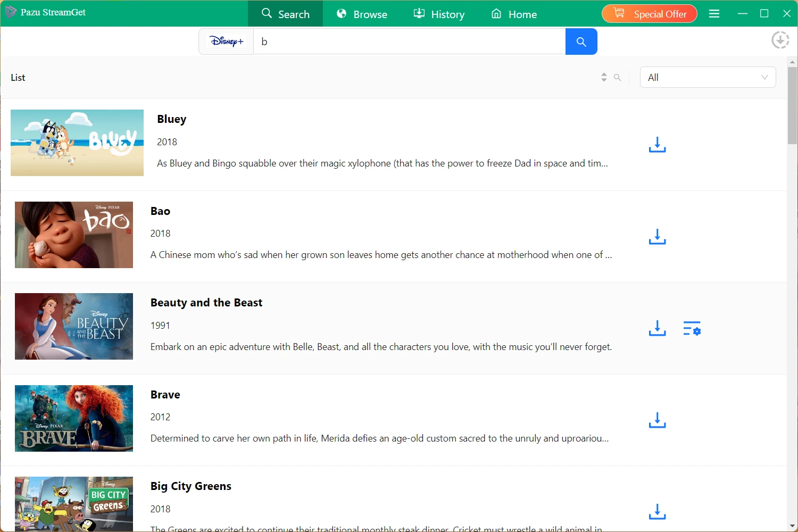
Task: Open the Browse tab
Action: [x=362, y=14]
